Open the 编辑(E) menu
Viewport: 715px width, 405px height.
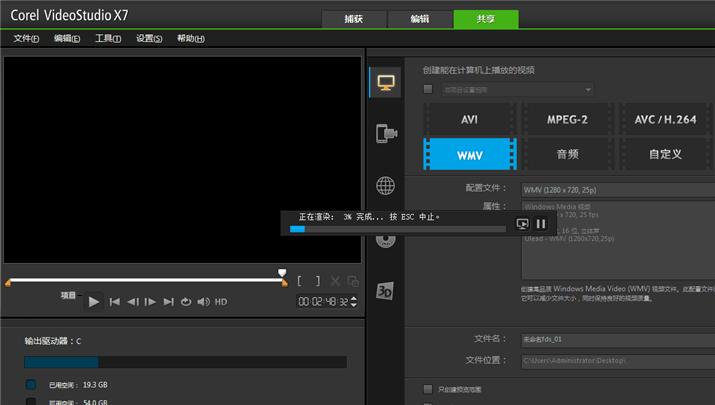(x=67, y=39)
